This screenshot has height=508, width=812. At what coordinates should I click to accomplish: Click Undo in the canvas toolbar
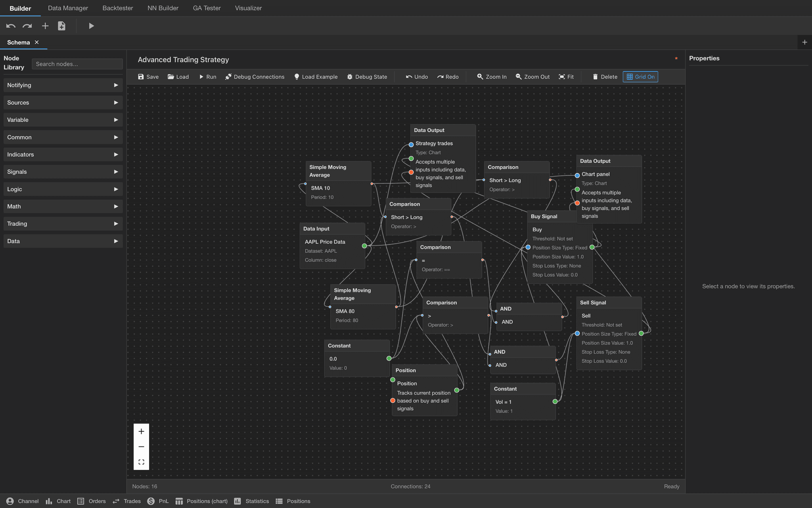pyautogui.click(x=417, y=77)
